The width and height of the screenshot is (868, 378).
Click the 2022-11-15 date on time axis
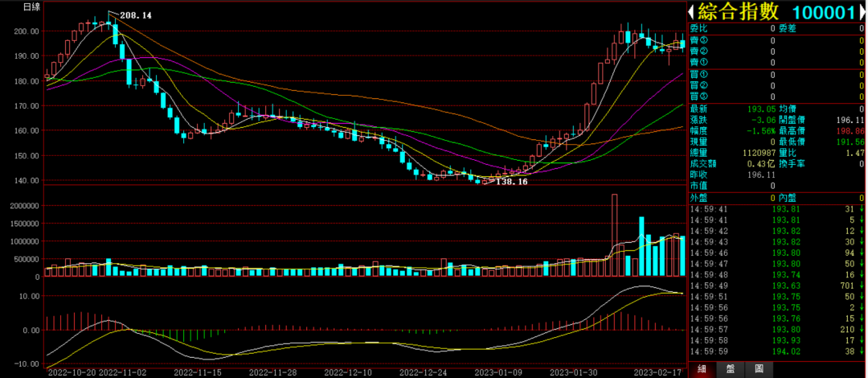pyautogui.click(x=198, y=372)
